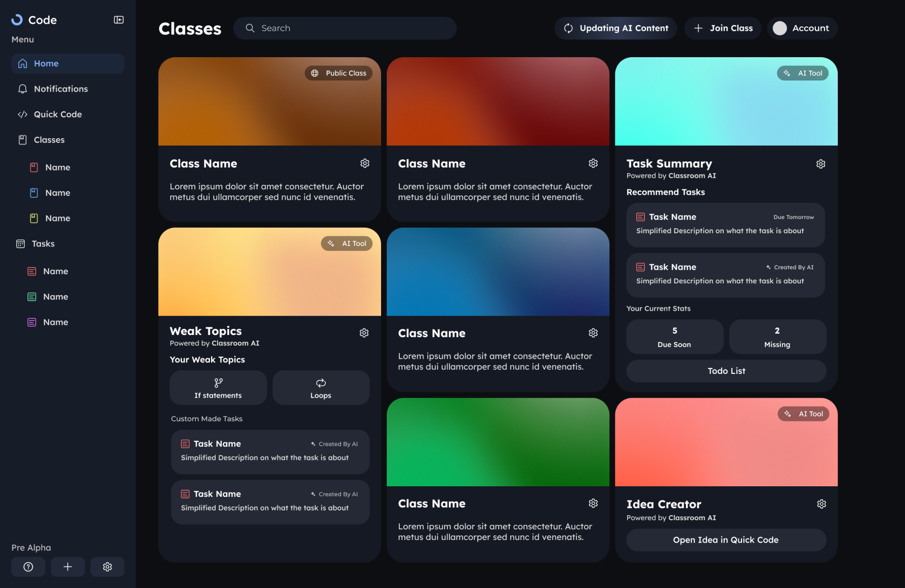Open Idea Creator card settings gear

tap(821, 504)
